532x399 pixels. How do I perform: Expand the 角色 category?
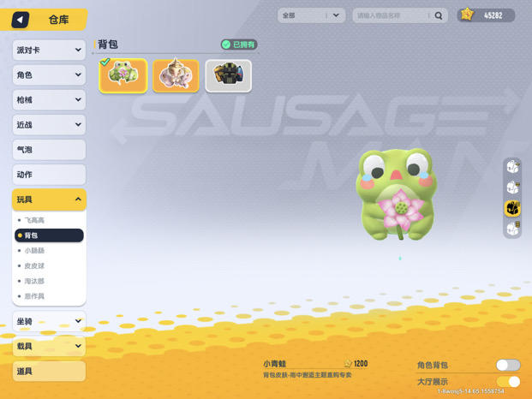(x=49, y=74)
